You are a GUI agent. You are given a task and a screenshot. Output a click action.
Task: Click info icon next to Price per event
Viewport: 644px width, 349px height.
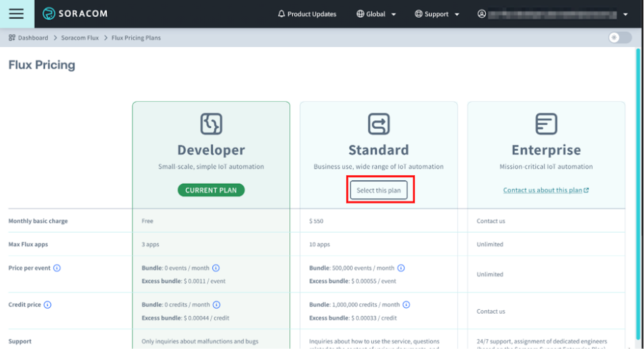point(57,268)
